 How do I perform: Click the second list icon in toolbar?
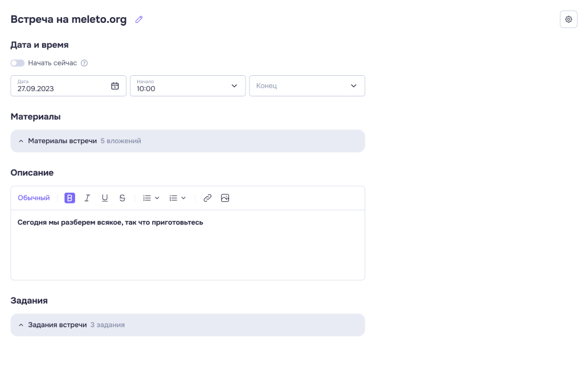[173, 198]
